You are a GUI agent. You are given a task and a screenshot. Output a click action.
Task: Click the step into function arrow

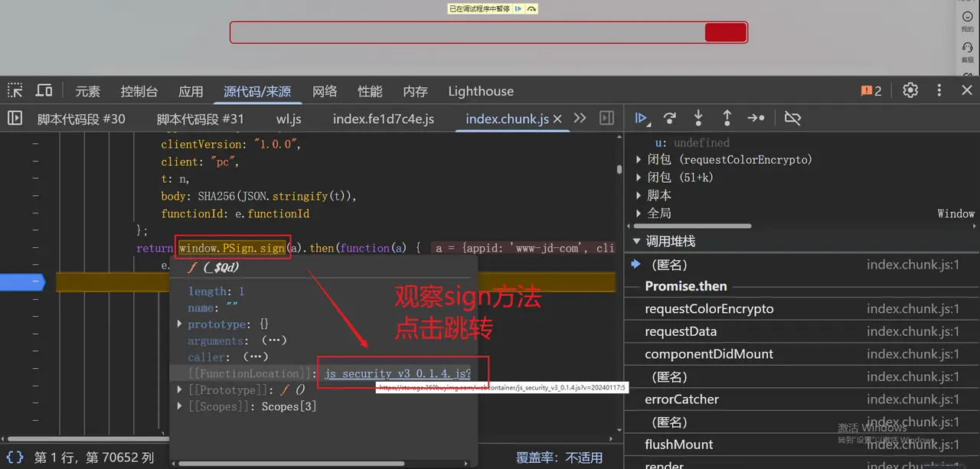698,119
